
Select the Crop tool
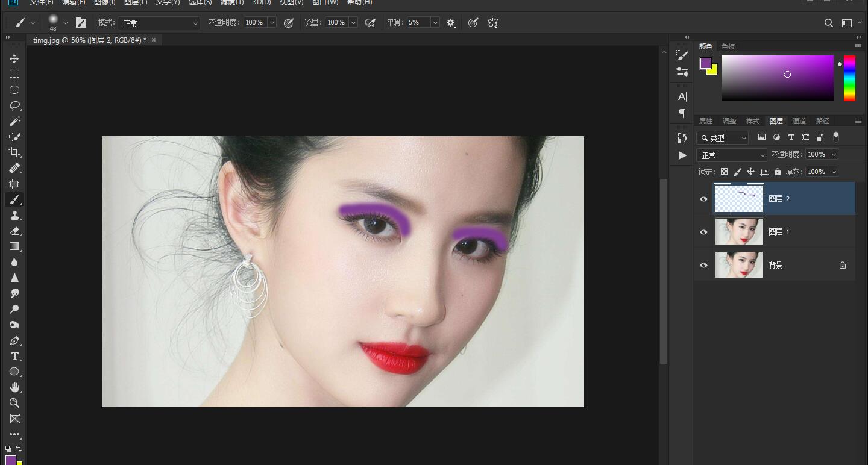point(14,152)
